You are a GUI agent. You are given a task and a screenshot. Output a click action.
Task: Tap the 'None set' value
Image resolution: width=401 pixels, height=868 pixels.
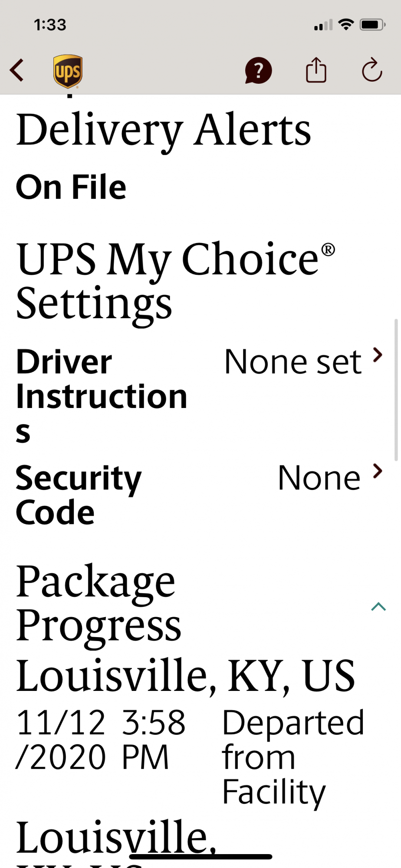click(x=293, y=362)
